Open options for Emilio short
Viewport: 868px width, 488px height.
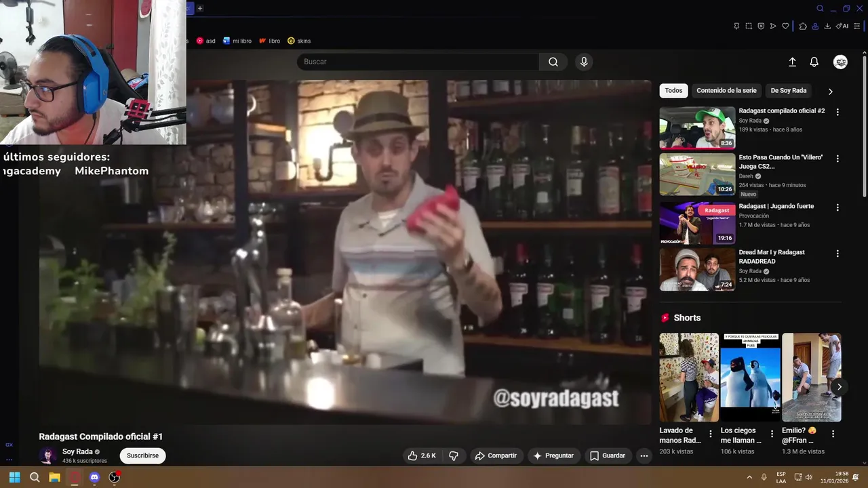pos(833,434)
